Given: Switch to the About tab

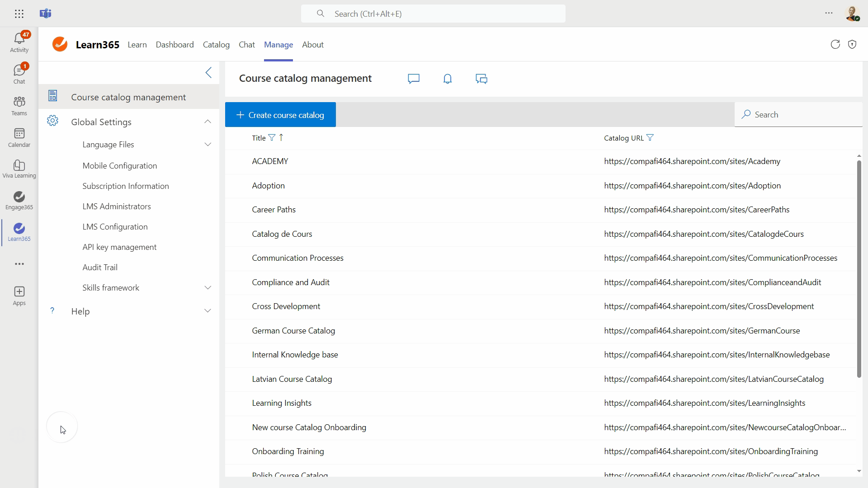Looking at the screenshot, I should 313,44.
